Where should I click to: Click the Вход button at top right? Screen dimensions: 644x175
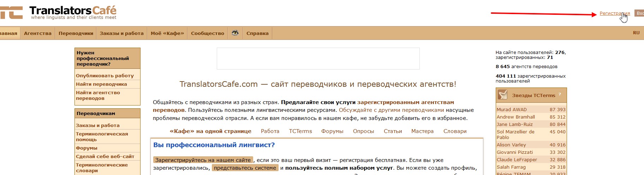coord(640,13)
